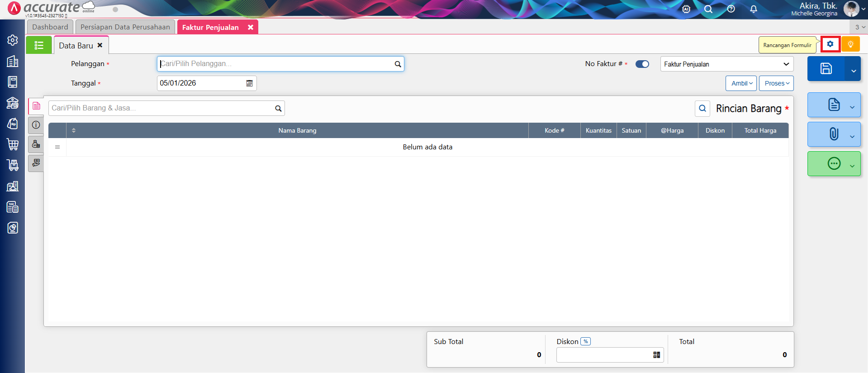
Task: Switch to the Dashboard tab
Action: tap(50, 27)
